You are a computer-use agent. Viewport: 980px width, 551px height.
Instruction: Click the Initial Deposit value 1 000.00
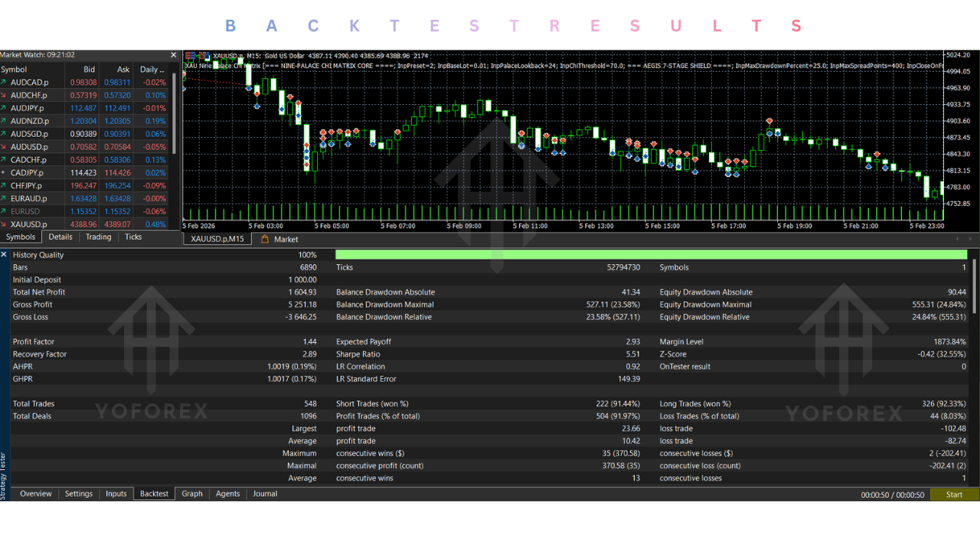302,280
